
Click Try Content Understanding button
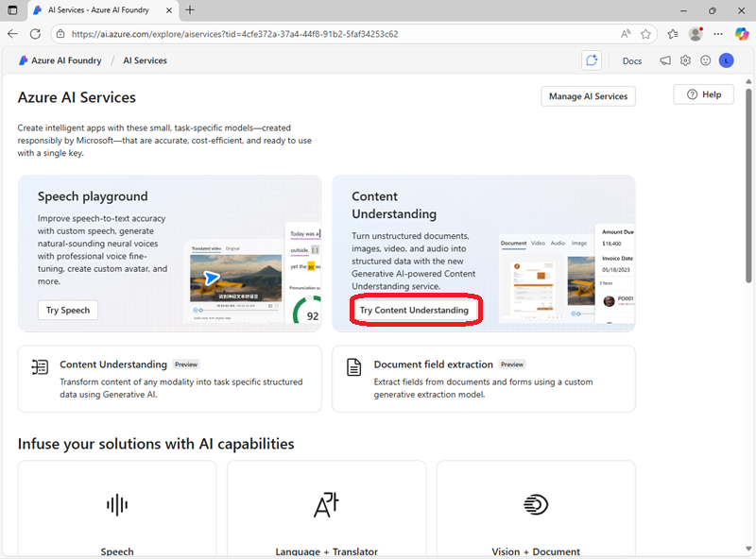coord(414,311)
